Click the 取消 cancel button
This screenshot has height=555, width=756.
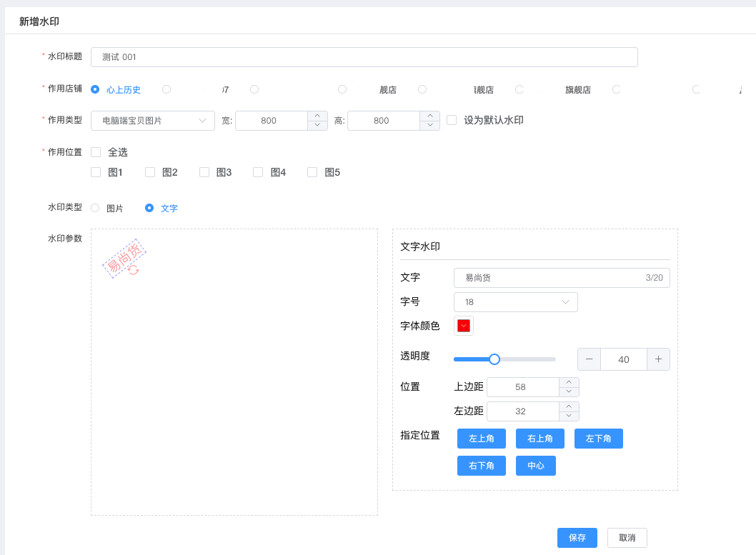click(x=627, y=538)
